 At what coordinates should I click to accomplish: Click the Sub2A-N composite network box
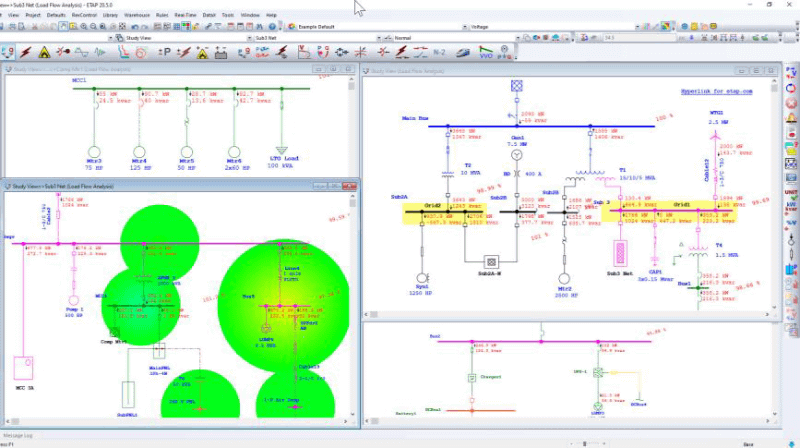(x=491, y=262)
